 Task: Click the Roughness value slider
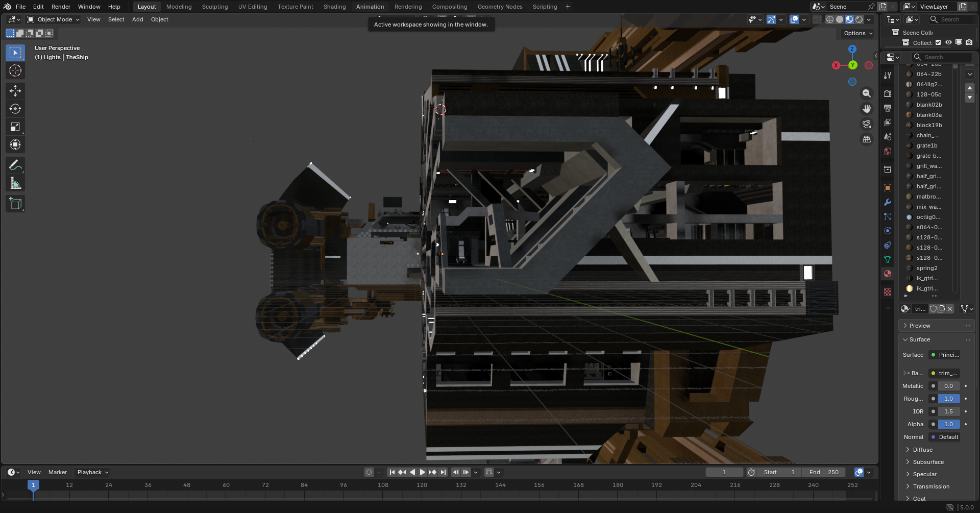tap(948, 399)
